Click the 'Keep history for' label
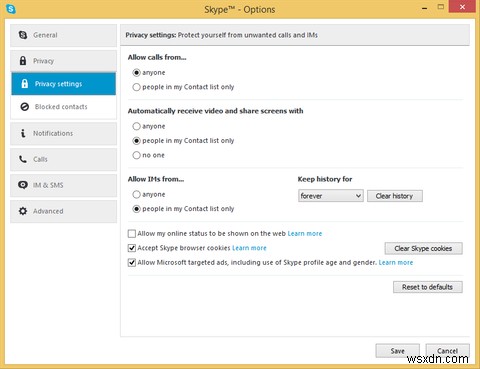The image size is (480, 369). (325, 179)
